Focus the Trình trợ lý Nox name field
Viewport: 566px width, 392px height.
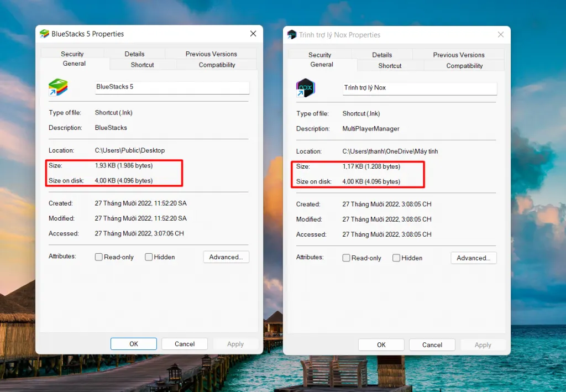[420, 88]
